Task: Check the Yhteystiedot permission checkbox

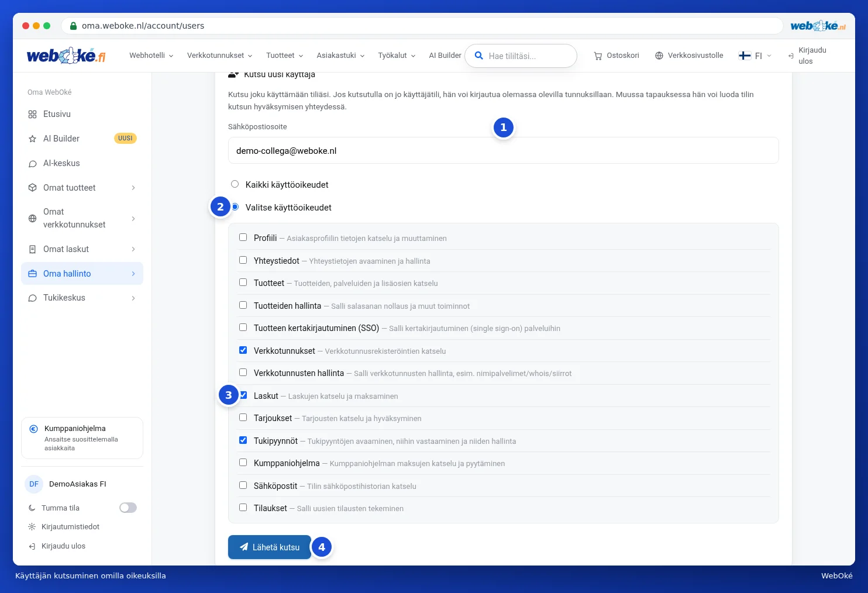Action: click(243, 260)
